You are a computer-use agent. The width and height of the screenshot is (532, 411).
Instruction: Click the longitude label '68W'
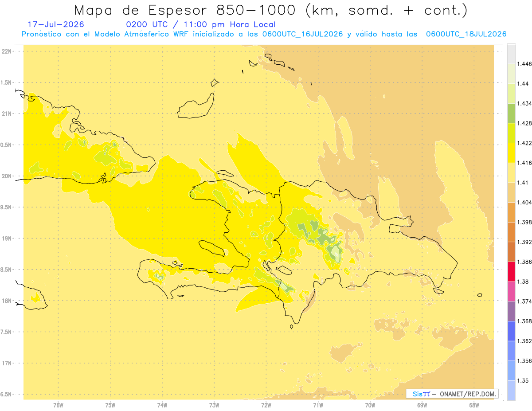click(x=474, y=405)
